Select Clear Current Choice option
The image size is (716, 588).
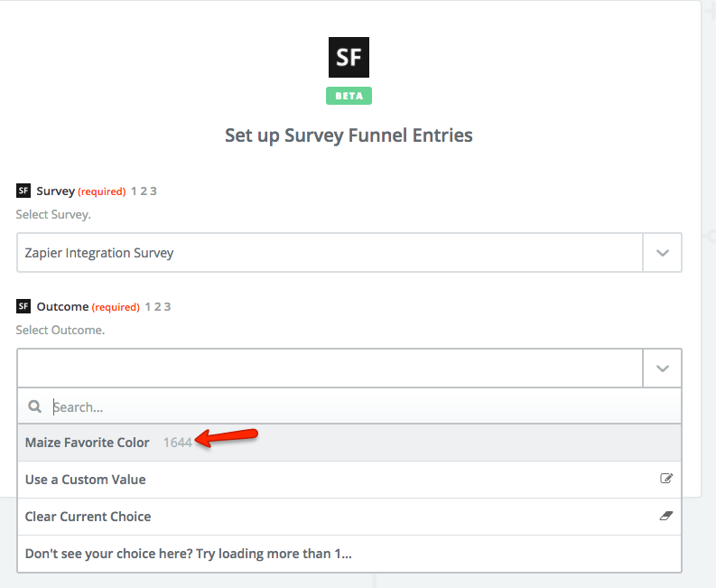(88, 517)
